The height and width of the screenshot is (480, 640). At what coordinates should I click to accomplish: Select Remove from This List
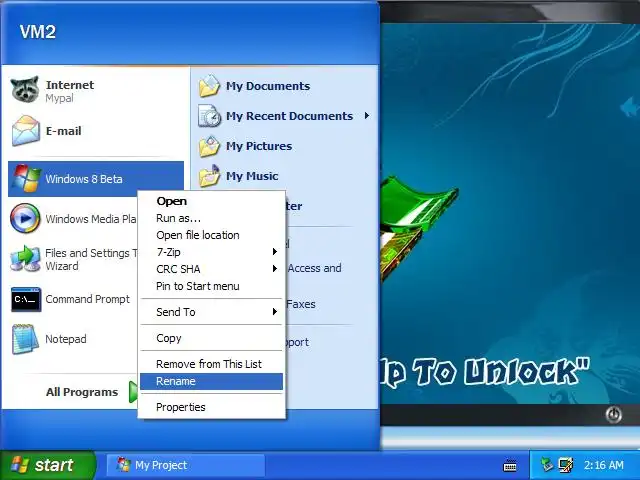[x=211, y=364]
